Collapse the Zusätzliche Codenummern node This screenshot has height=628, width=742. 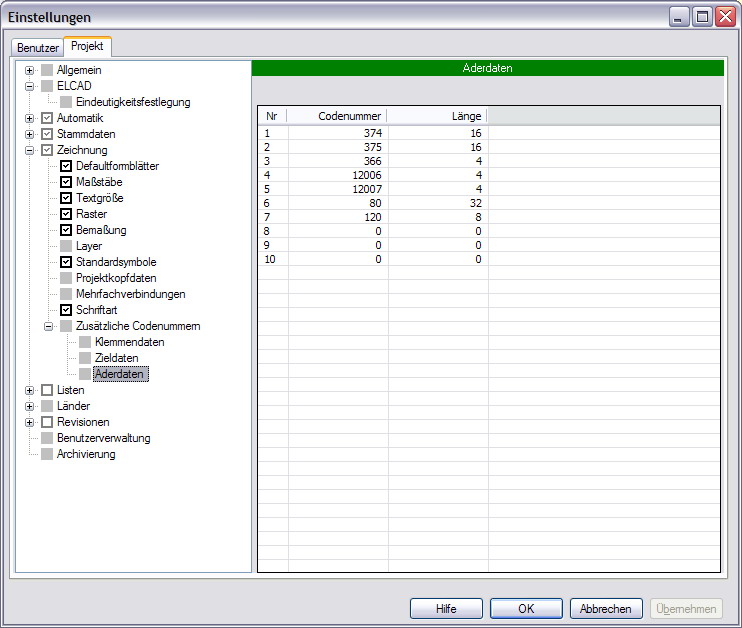[48, 327]
